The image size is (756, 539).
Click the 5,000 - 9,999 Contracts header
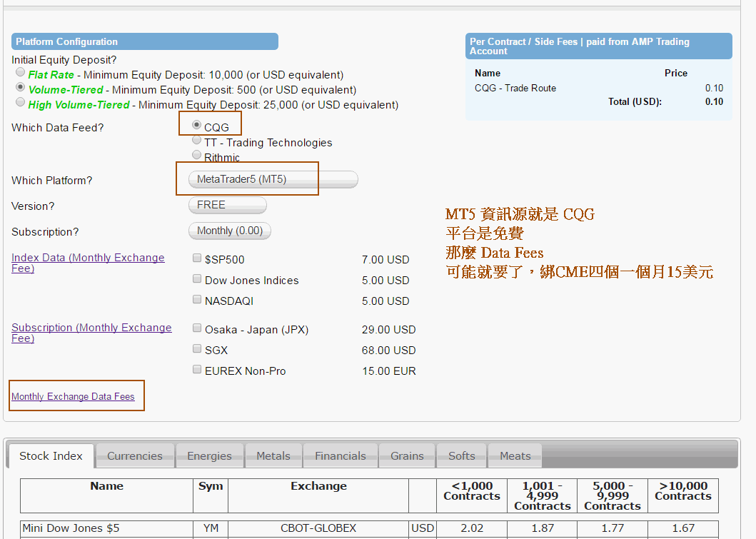pyautogui.click(x=613, y=495)
